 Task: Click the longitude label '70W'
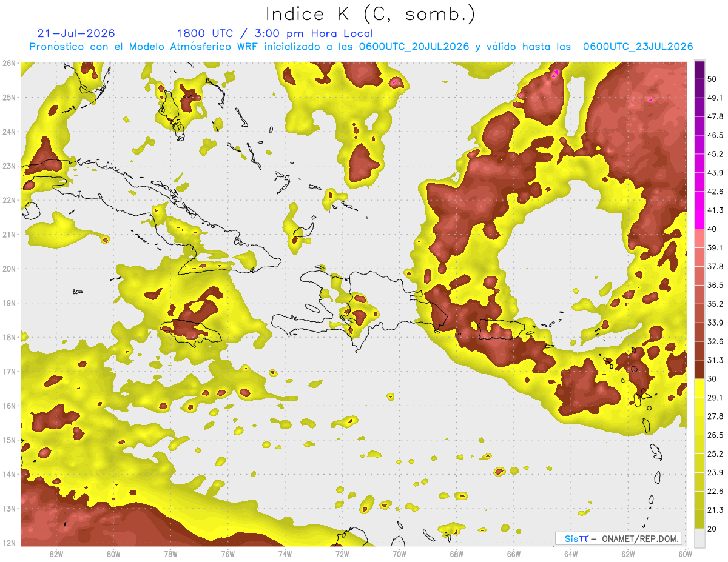click(399, 554)
